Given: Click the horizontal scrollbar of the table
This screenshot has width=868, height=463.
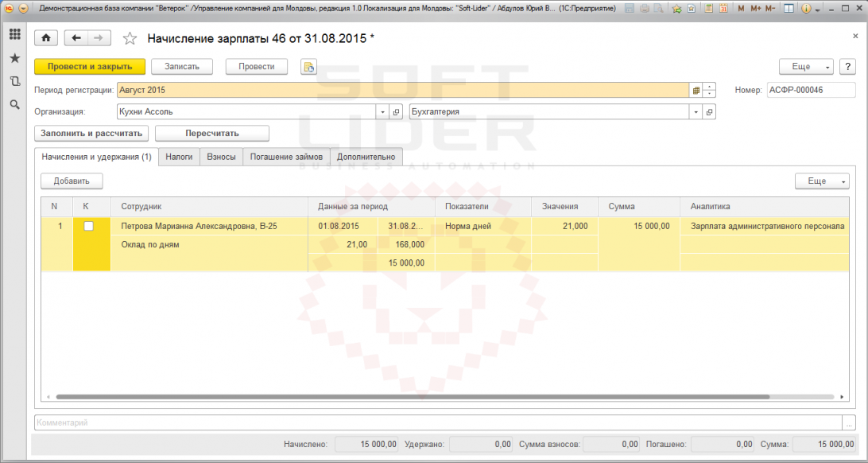Looking at the screenshot, I should pos(413,397).
